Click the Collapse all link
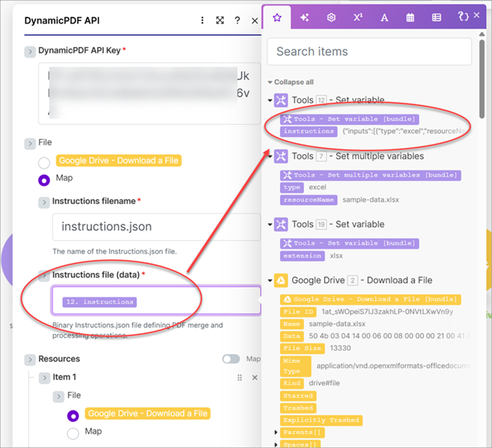Viewport: 492px width, 448px height. coord(290,82)
